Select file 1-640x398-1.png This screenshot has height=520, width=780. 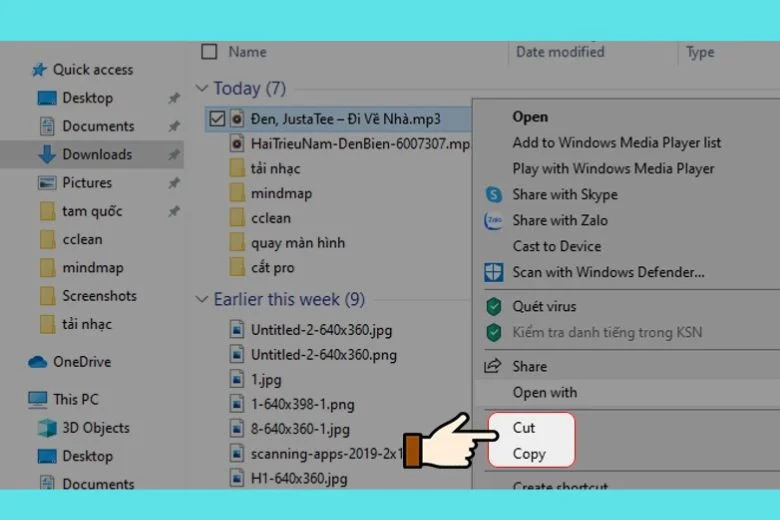pos(302,405)
